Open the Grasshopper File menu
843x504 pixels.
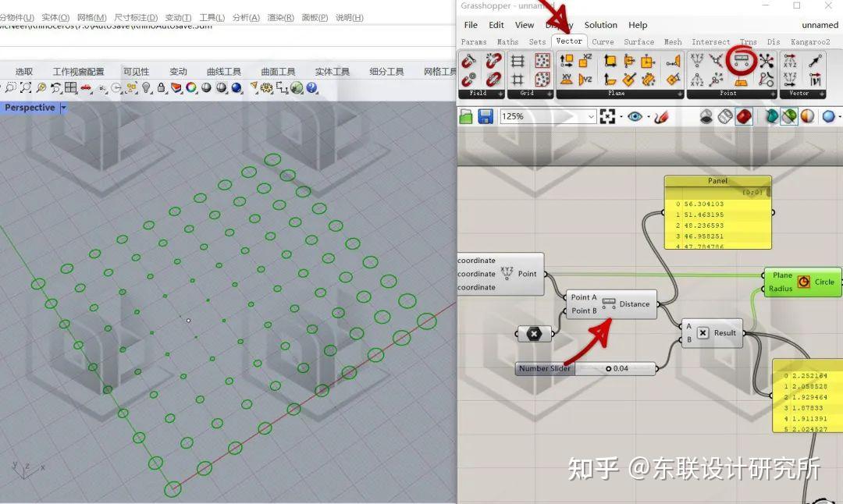[x=471, y=25]
